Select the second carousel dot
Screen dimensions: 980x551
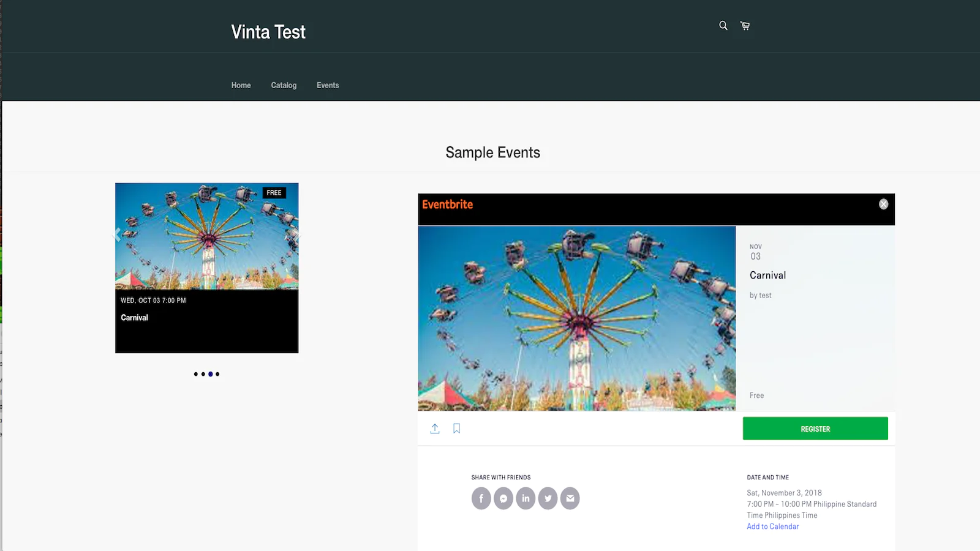click(203, 374)
